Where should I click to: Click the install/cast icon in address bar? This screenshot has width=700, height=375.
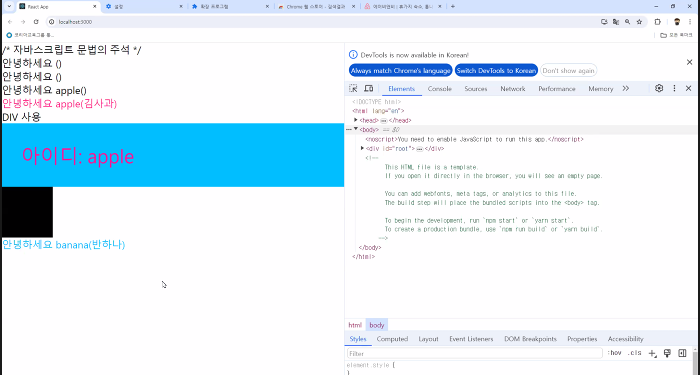(x=604, y=21)
